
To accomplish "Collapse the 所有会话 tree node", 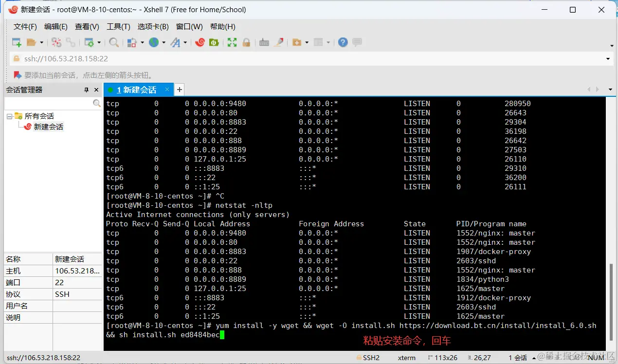I will [9, 116].
